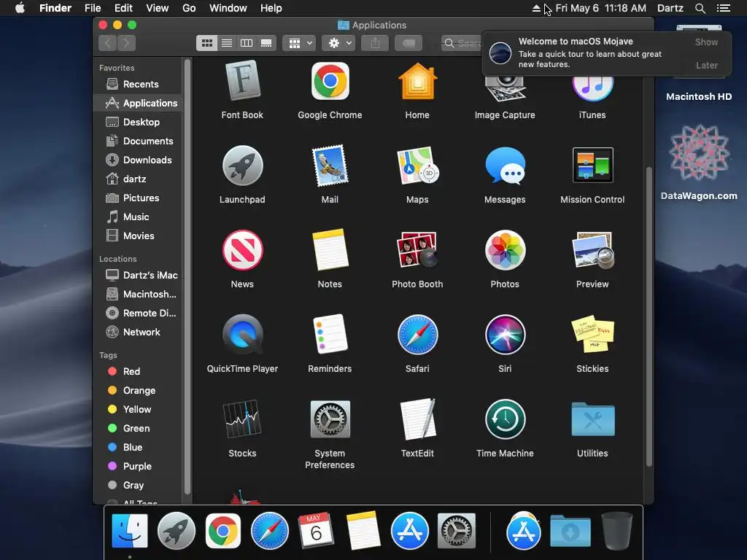747x560 pixels.
Task: Open the Reminders app icon
Action: 330,335
